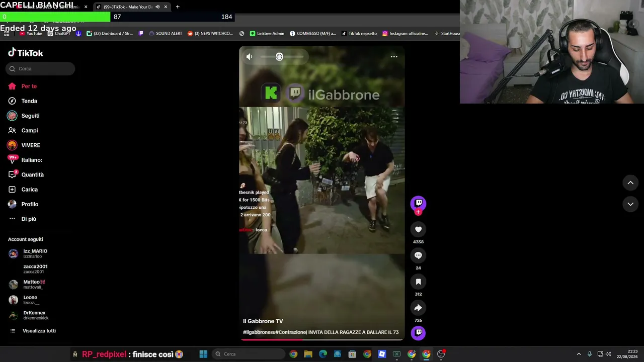The image size is (644, 362).
Task: Click the TikTok search field
Action: [x=40, y=69]
